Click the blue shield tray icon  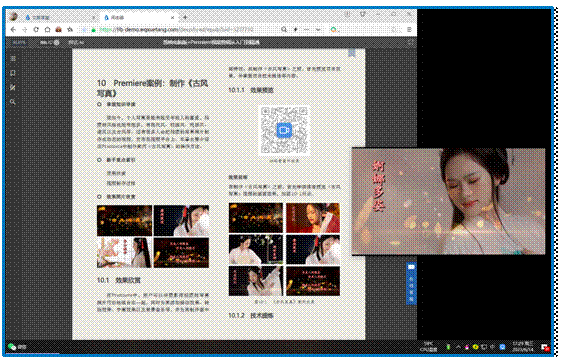coord(502,347)
